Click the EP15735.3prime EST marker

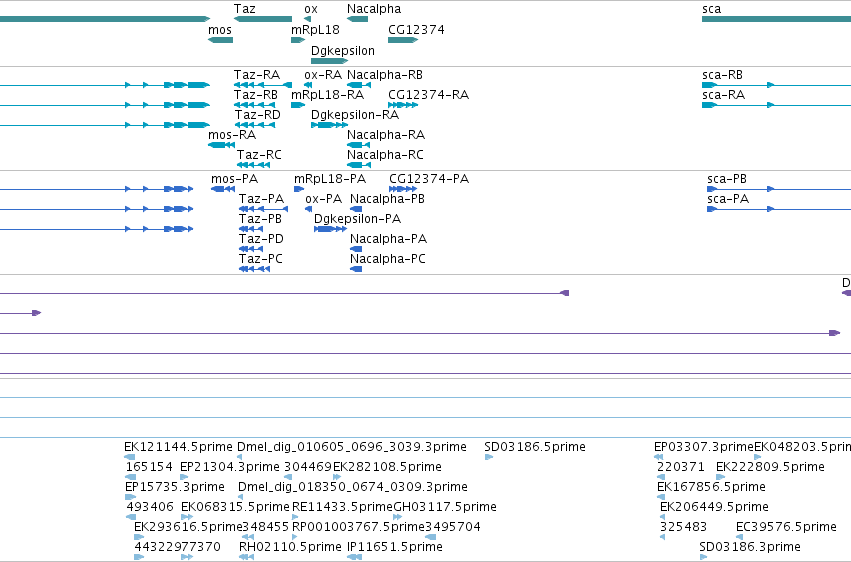(130, 497)
